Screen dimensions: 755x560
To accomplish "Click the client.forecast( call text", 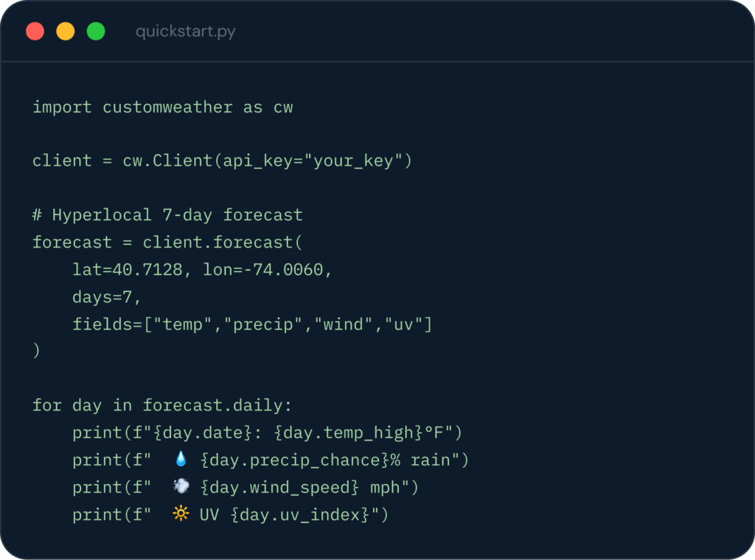I will 223,242.
